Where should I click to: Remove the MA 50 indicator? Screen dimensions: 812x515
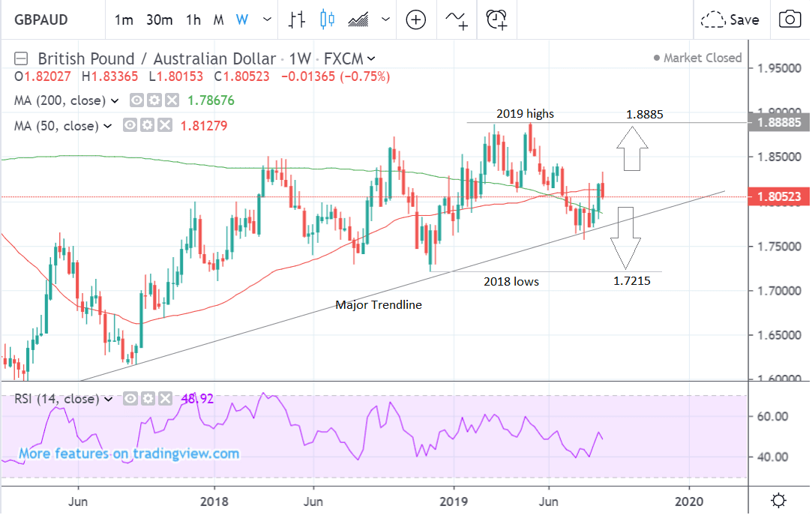tap(166, 126)
